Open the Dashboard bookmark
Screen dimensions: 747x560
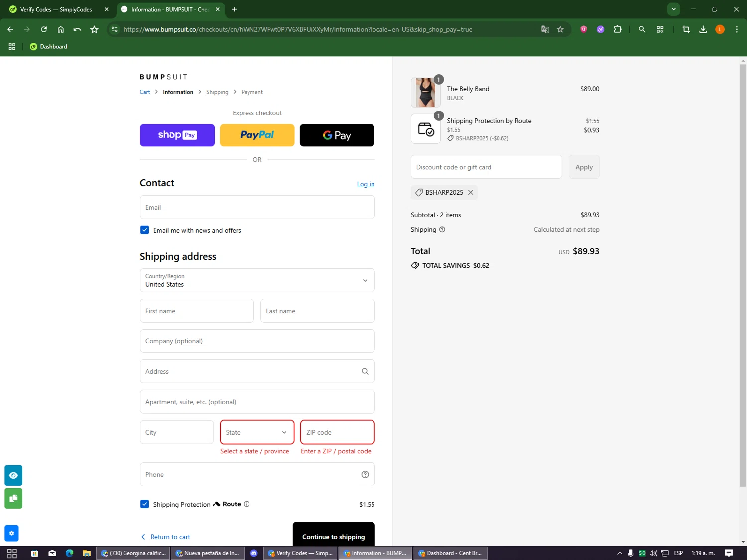(48, 46)
